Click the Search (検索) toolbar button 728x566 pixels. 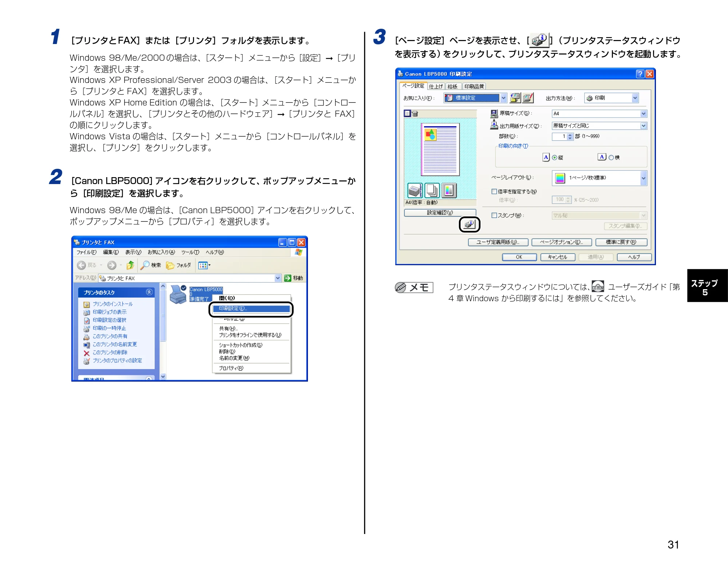coord(151,265)
